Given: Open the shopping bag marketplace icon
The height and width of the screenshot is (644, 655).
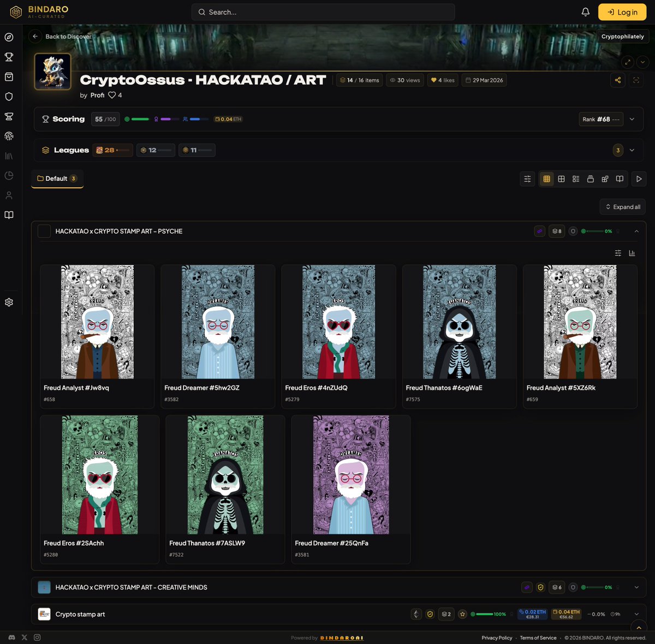Looking at the screenshot, I should click(x=9, y=77).
